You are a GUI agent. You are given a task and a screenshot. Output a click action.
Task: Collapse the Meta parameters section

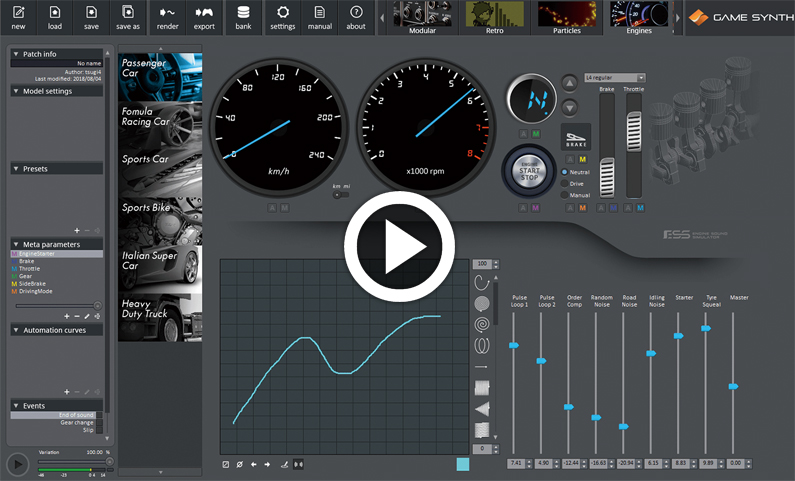tap(16, 244)
